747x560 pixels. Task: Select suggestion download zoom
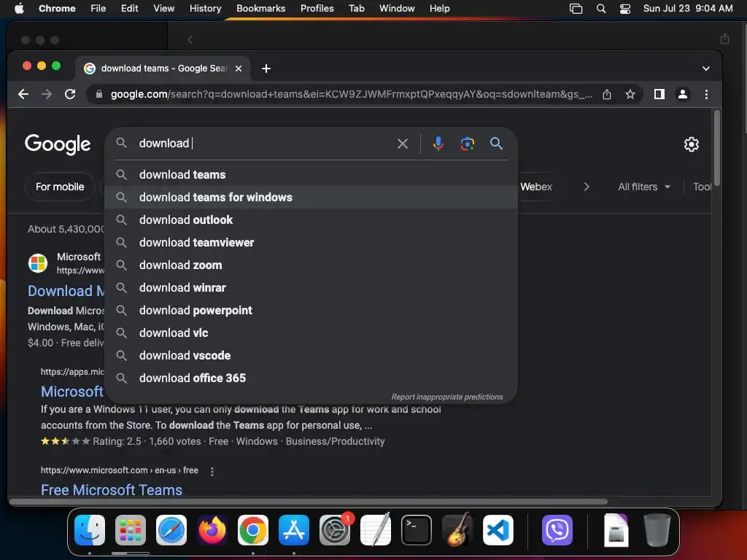click(x=311, y=265)
